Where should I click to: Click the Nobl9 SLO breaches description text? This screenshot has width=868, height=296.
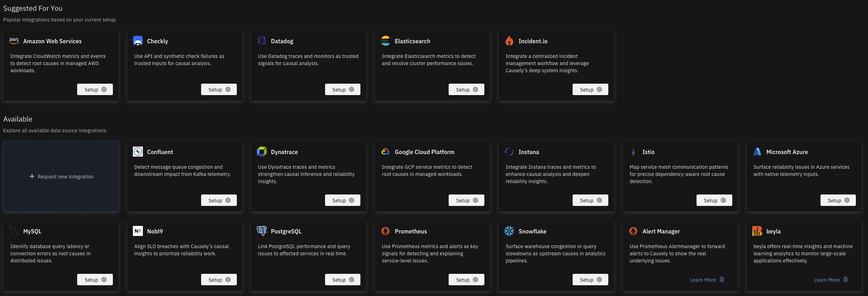click(181, 250)
